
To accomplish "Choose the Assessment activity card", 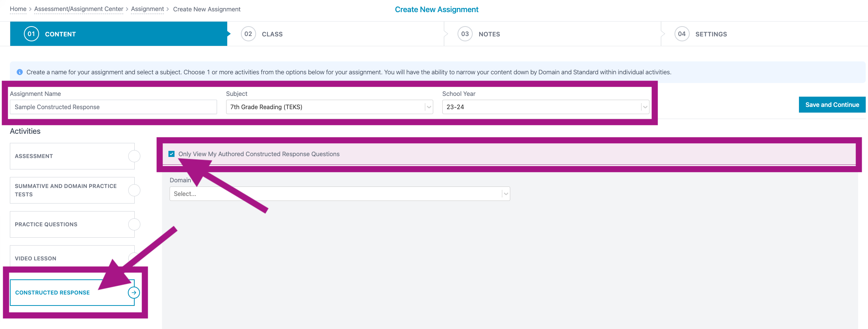I will [72, 156].
